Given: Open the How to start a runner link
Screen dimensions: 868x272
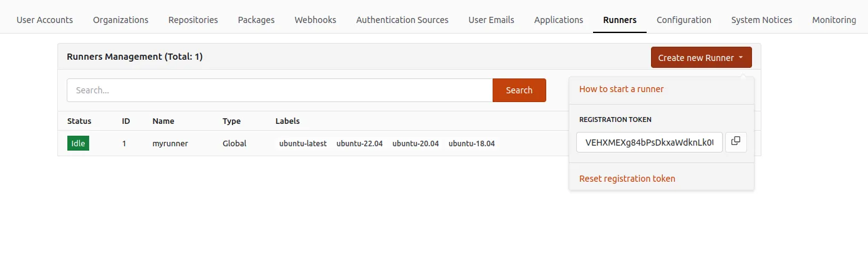Looking at the screenshot, I should click(621, 89).
